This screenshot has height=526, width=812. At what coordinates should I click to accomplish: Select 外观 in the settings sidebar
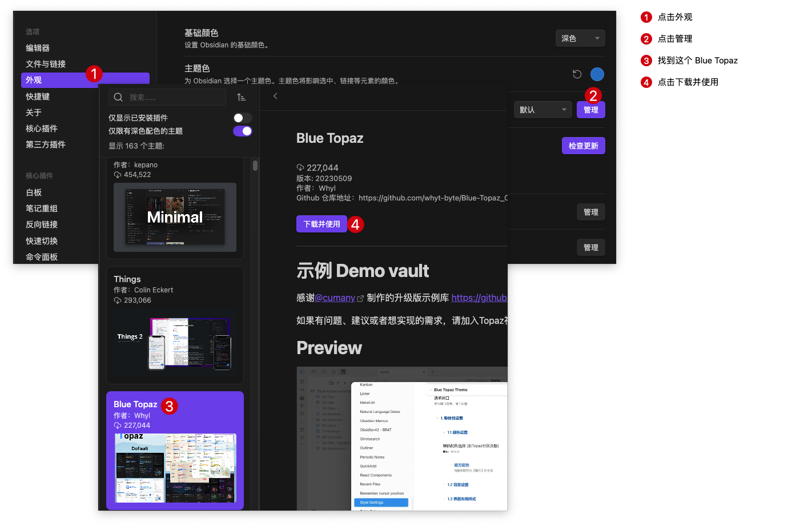click(x=34, y=80)
